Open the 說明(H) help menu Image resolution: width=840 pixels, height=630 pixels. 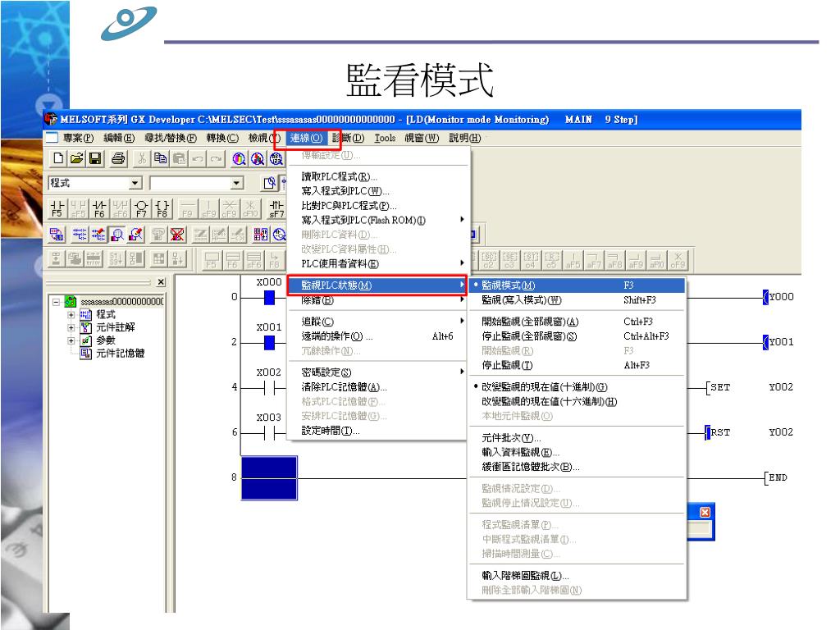tap(464, 138)
